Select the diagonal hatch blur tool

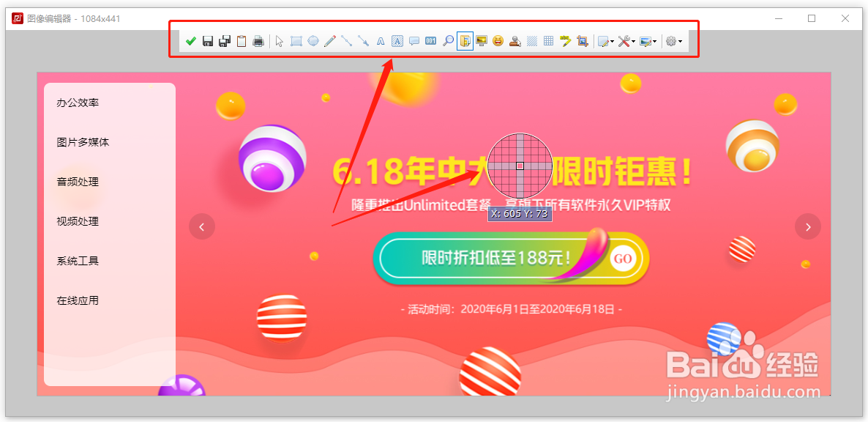click(532, 41)
